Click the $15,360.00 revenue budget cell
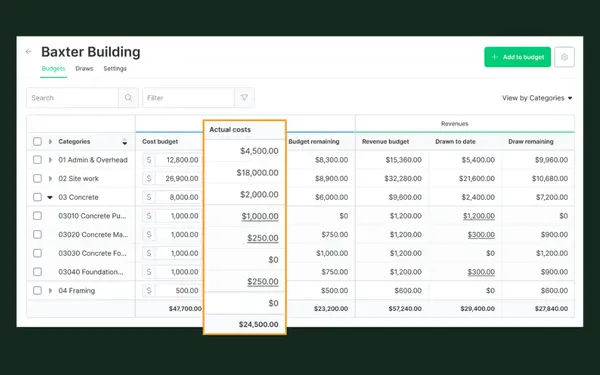Viewport: 600px width, 375px height. click(404, 160)
